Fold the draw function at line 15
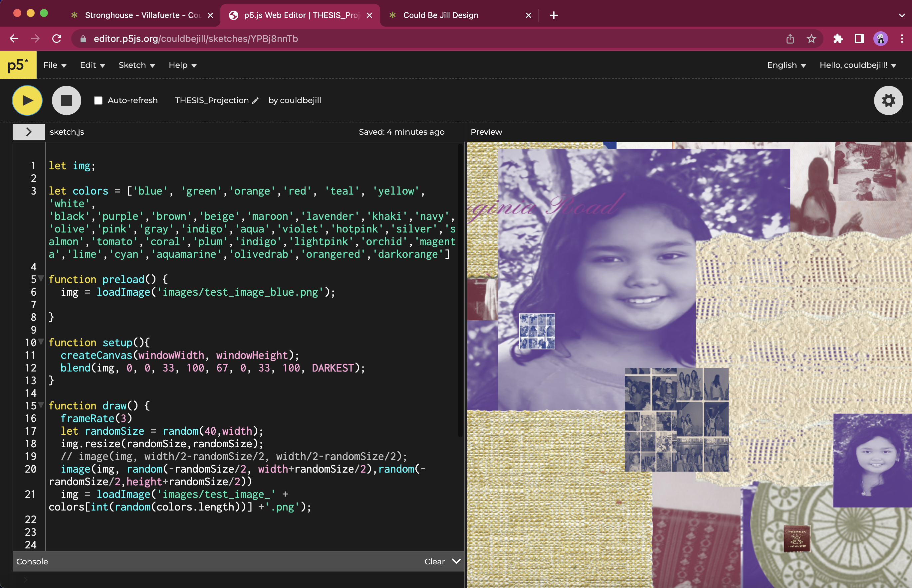912x588 pixels. click(x=41, y=405)
